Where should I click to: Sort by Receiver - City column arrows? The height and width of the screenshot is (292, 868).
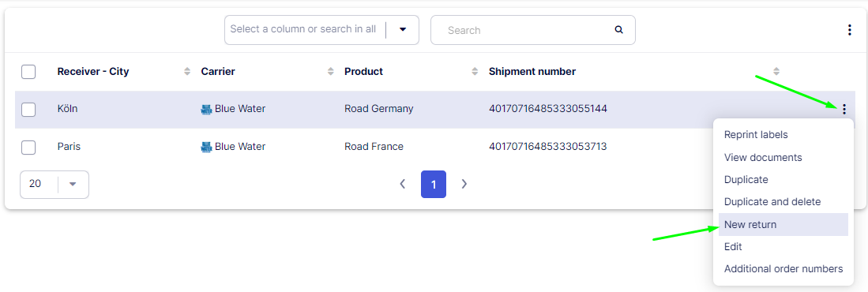coord(187,71)
